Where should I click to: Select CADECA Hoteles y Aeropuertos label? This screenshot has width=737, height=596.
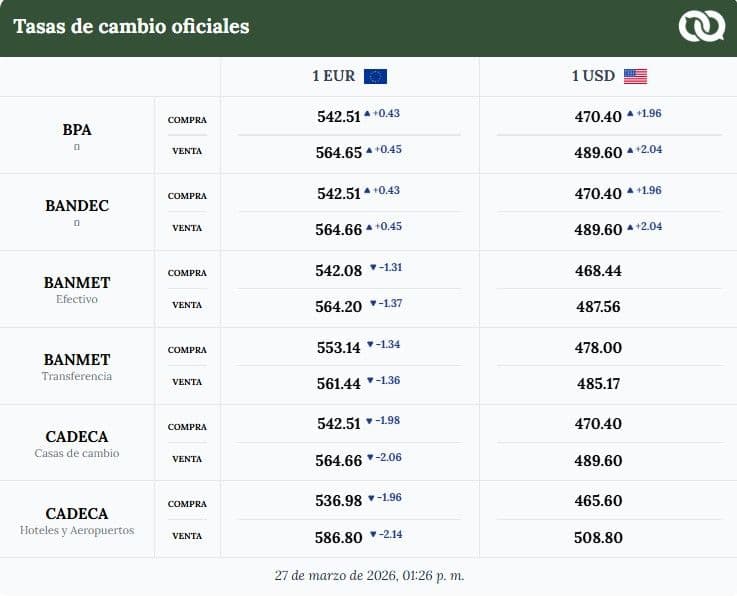click(x=77, y=519)
